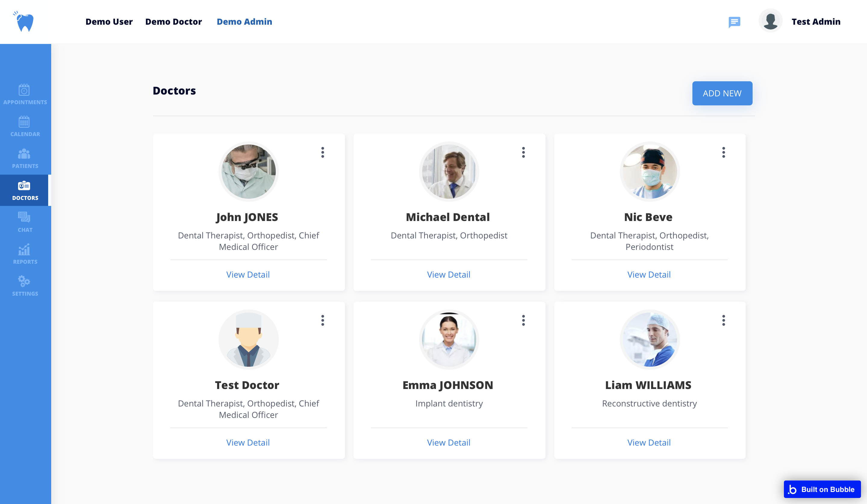Open Appointments in the sidebar
Viewport: 867px width, 504px height.
point(25,95)
